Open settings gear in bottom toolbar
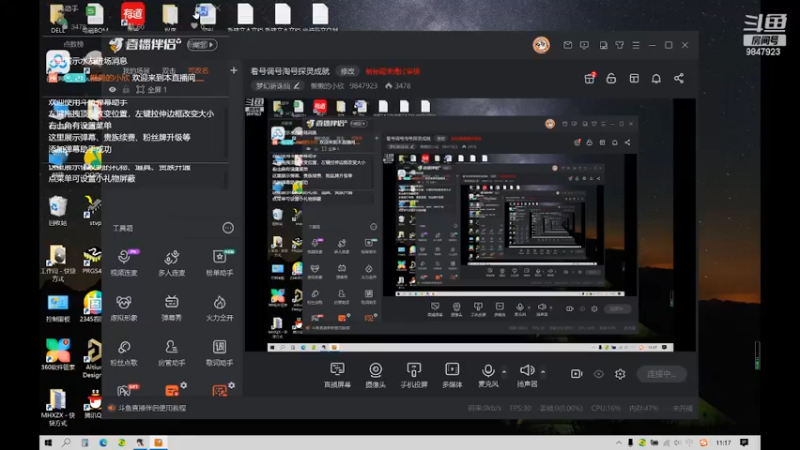 [x=620, y=374]
